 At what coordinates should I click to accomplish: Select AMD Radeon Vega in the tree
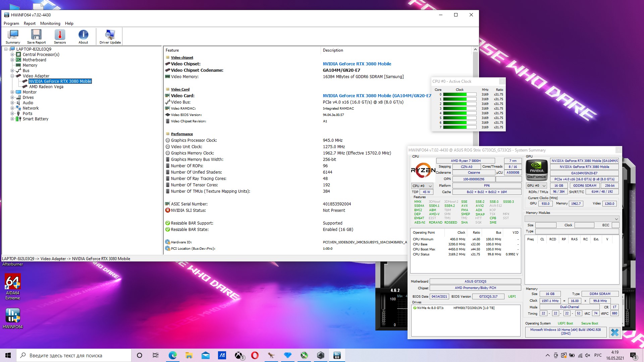(46, 87)
